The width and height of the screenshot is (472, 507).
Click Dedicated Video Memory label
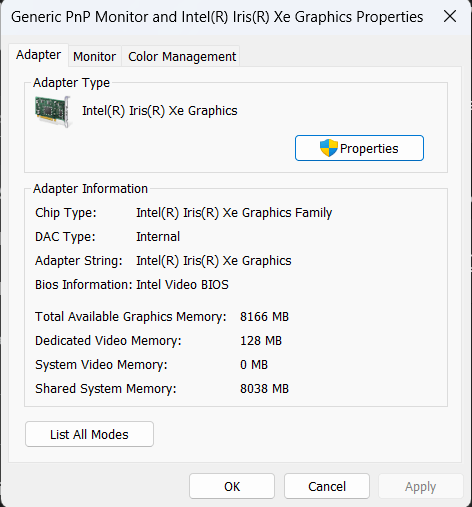[108, 341]
